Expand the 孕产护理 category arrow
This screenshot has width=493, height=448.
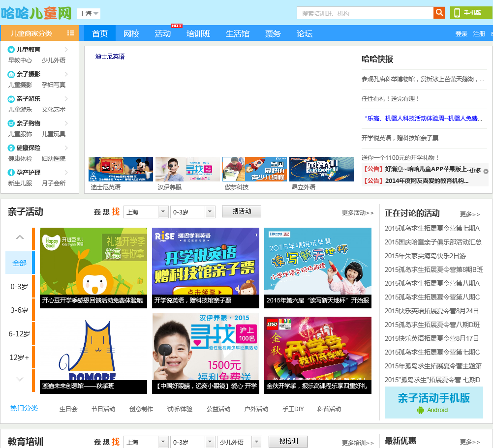click(x=66, y=172)
